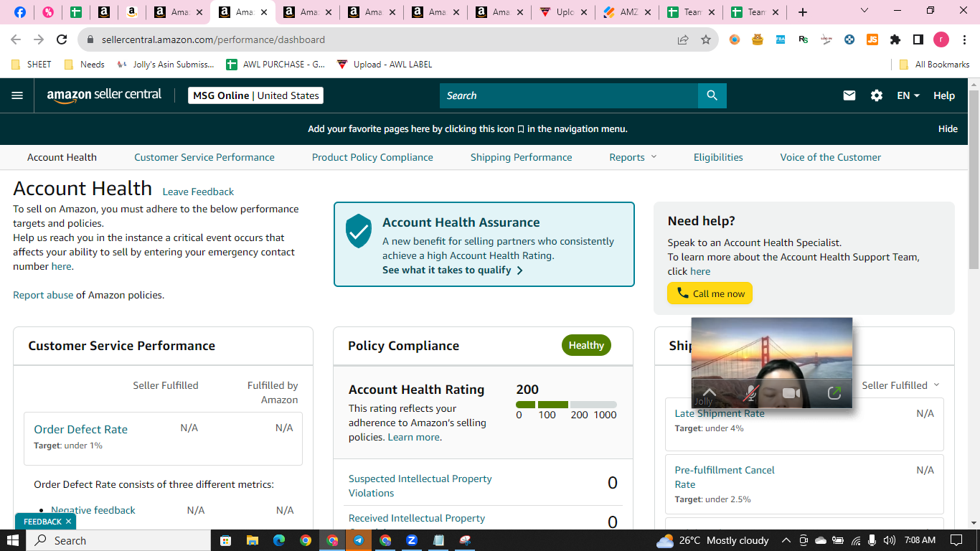Click Help in the Seller Central header
This screenshot has width=980, height=551.
[944, 95]
